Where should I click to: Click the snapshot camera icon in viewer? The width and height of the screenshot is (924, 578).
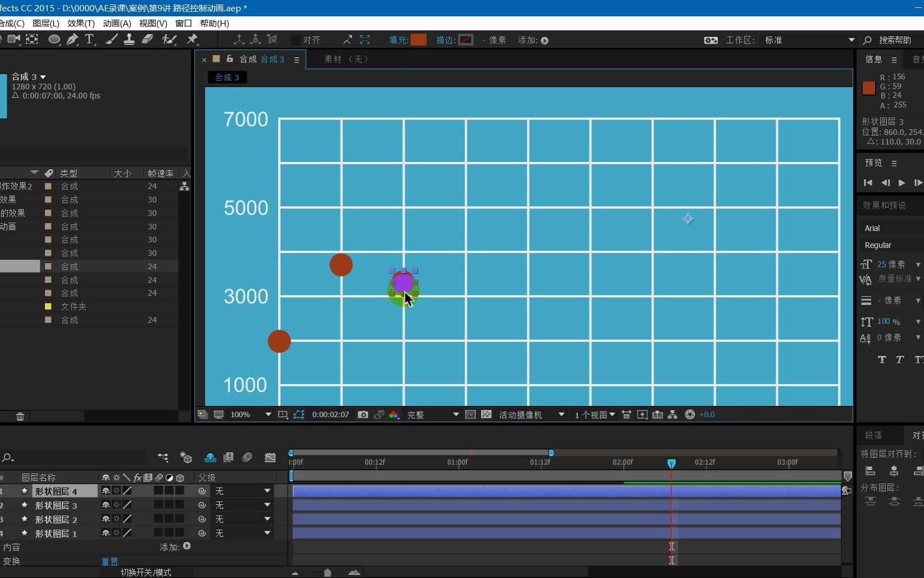tap(363, 414)
